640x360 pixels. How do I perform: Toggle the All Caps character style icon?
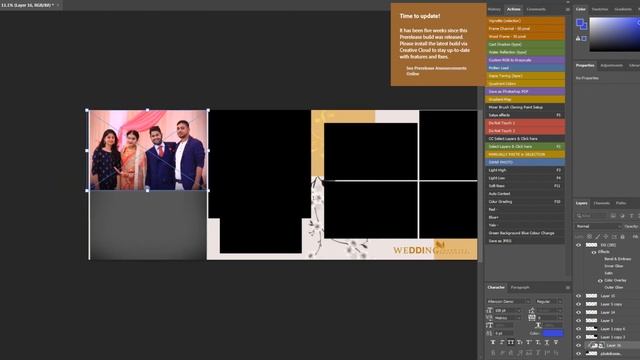511,342
